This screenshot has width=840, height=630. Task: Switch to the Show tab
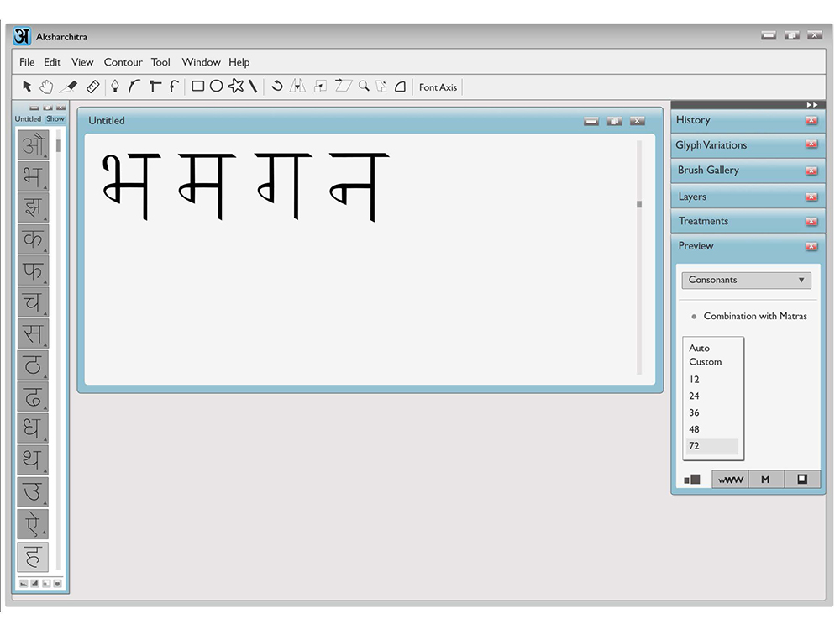click(x=55, y=119)
